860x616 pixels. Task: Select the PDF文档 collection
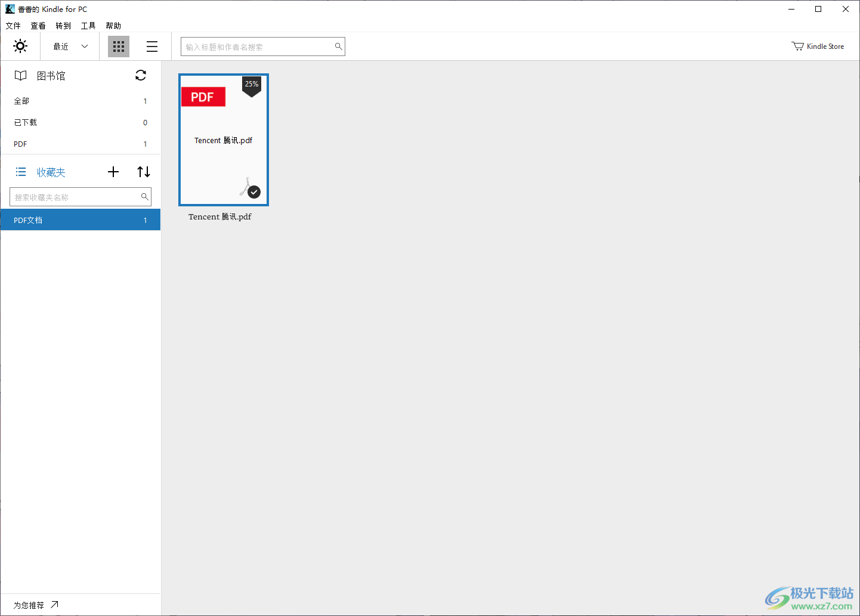click(x=81, y=220)
